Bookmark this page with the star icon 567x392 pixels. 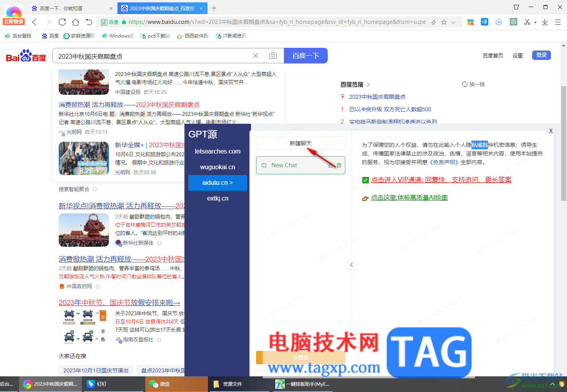tap(444, 22)
